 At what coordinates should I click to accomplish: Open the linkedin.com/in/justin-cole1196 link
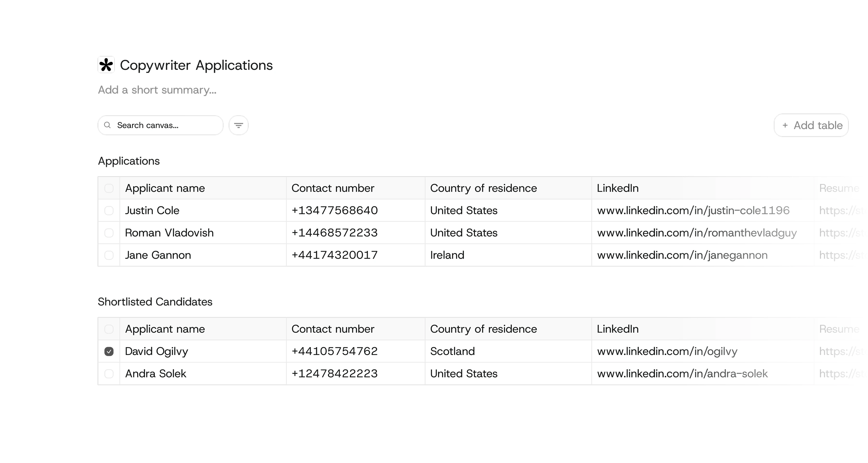point(693,211)
